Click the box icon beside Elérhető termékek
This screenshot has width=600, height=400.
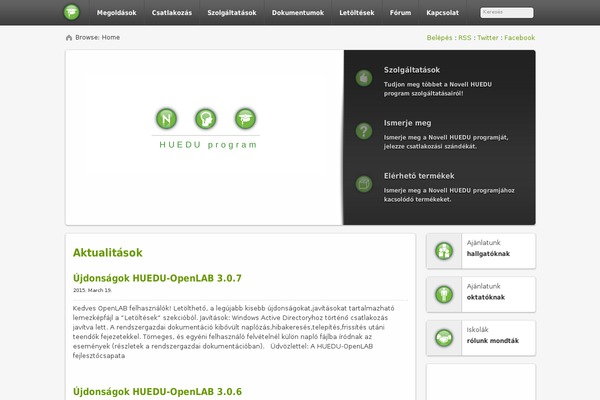364,184
